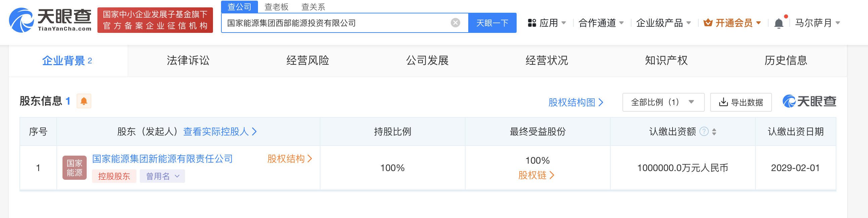
Task: Open the 合作通道 dropdown menu
Action: (601, 23)
